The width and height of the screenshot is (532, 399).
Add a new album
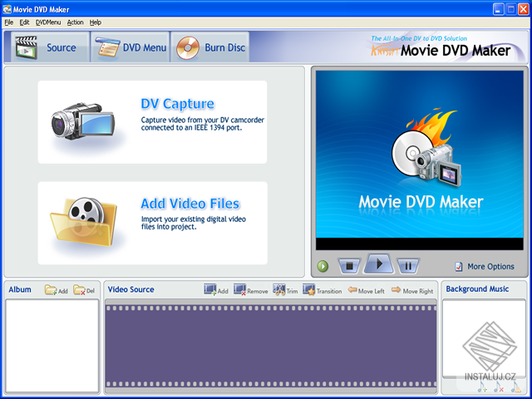(x=57, y=290)
